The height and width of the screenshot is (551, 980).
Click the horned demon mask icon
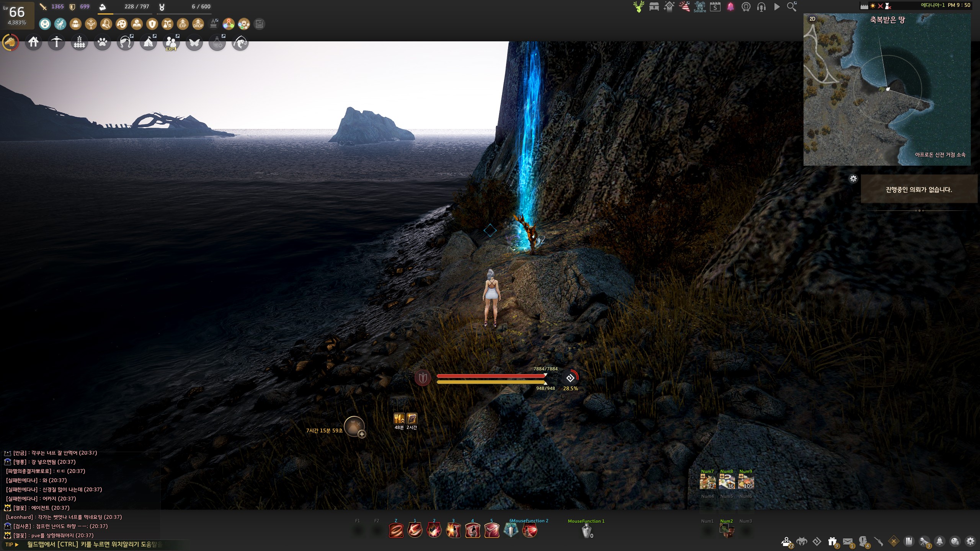[802, 541]
